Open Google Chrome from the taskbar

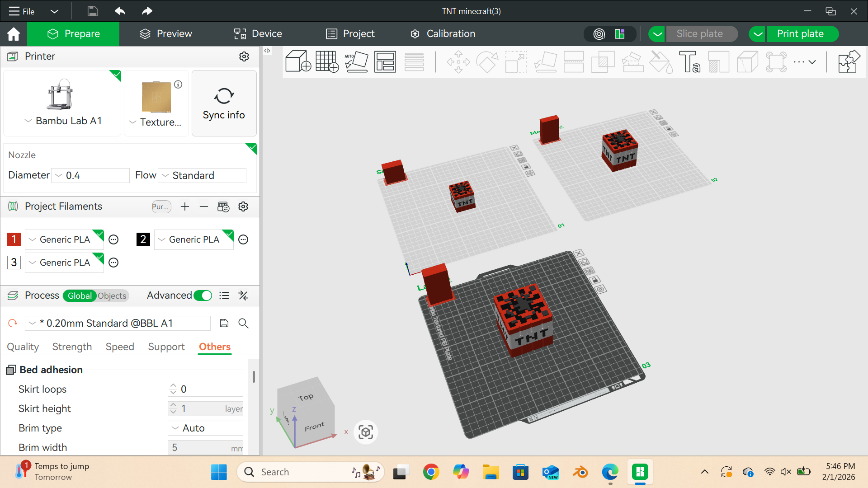coord(431,472)
